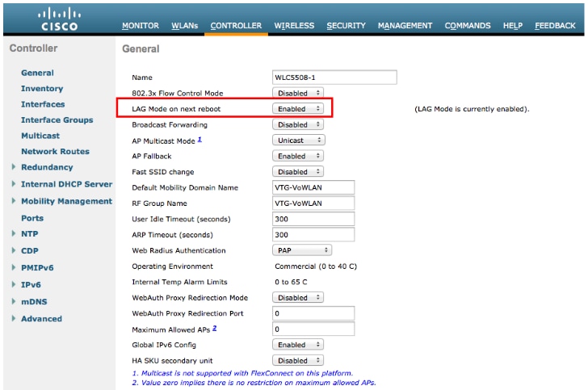
Task: Open the WIRELESS menu
Action: click(294, 26)
